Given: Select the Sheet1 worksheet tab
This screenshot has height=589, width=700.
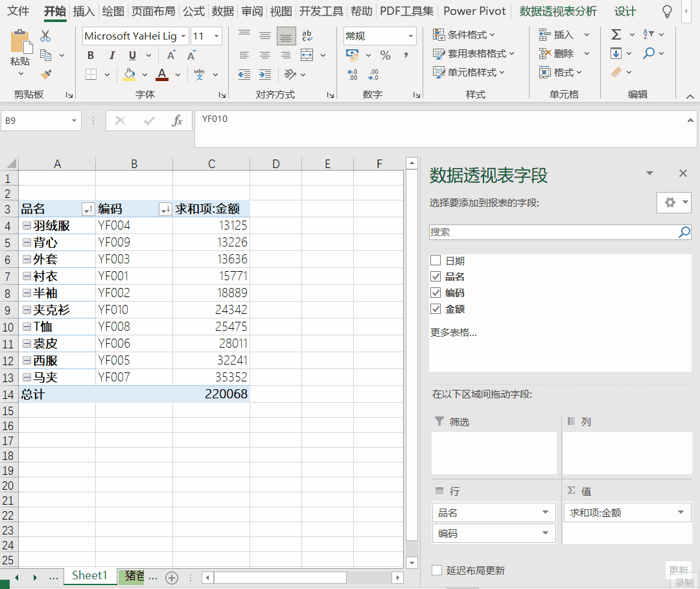Looking at the screenshot, I should 89,575.
